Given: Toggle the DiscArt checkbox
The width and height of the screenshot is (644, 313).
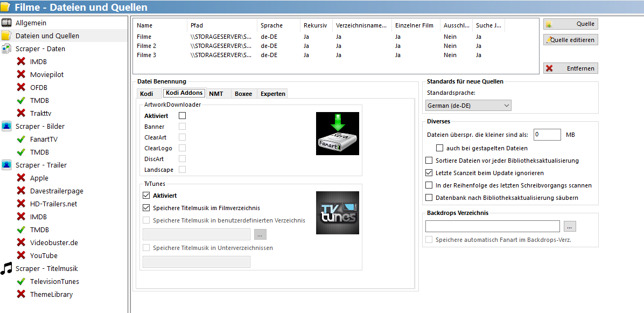Looking at the screenshot, I should tap(183, 158).
